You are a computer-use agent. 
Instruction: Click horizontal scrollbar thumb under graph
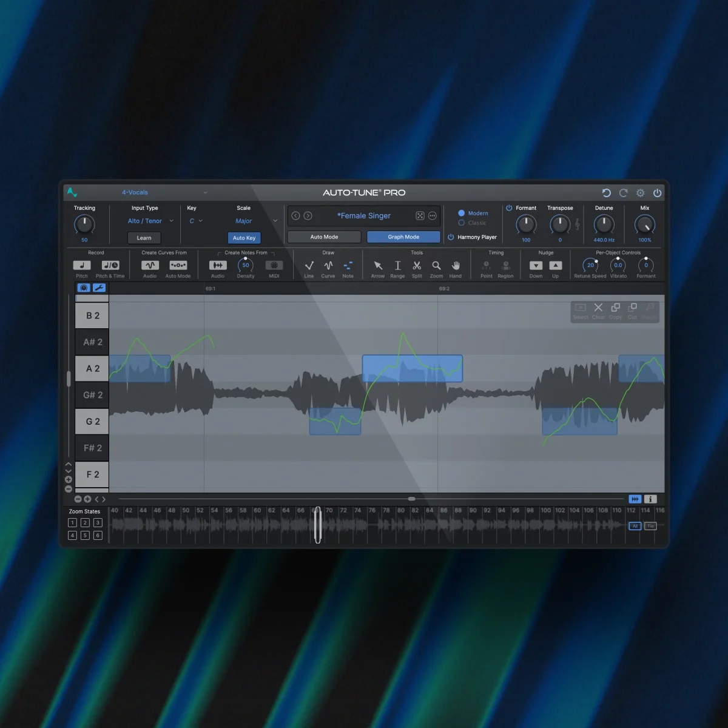412,499
